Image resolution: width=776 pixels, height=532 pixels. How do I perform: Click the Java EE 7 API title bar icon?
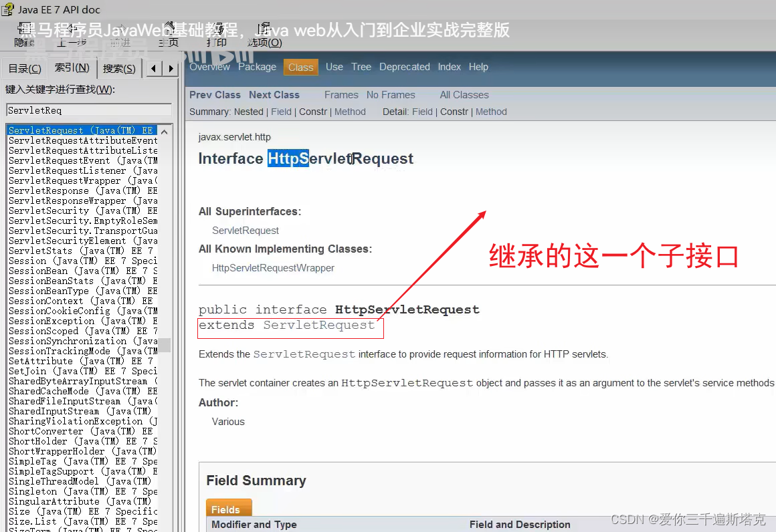(8, 9)
